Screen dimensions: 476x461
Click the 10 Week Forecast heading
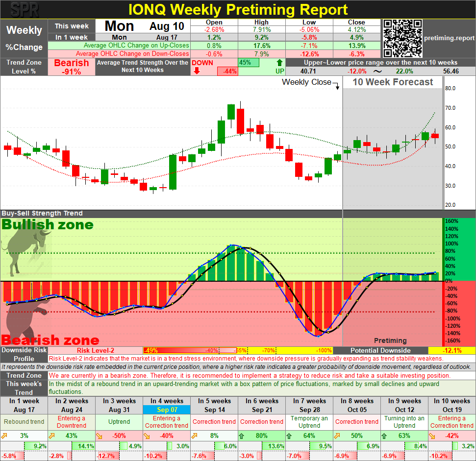pos(393,82)
